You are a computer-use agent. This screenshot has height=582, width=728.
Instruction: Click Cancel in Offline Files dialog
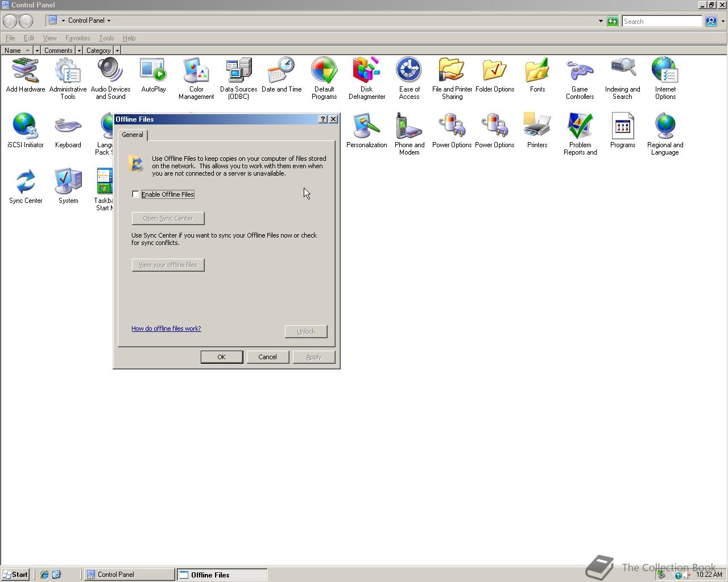click(x=267, y=357)
